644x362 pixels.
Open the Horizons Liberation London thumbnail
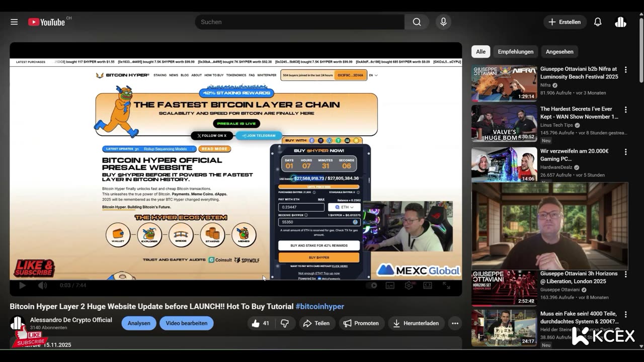[504, 288]
